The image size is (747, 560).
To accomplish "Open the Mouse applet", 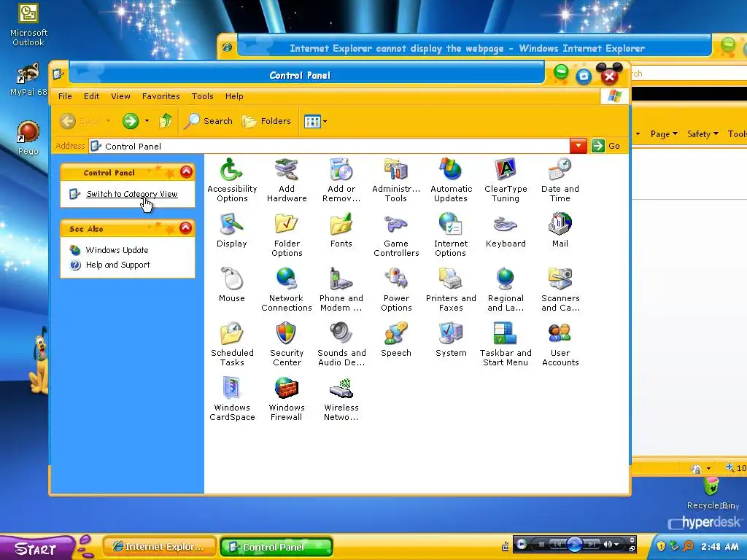I will 231,285.
